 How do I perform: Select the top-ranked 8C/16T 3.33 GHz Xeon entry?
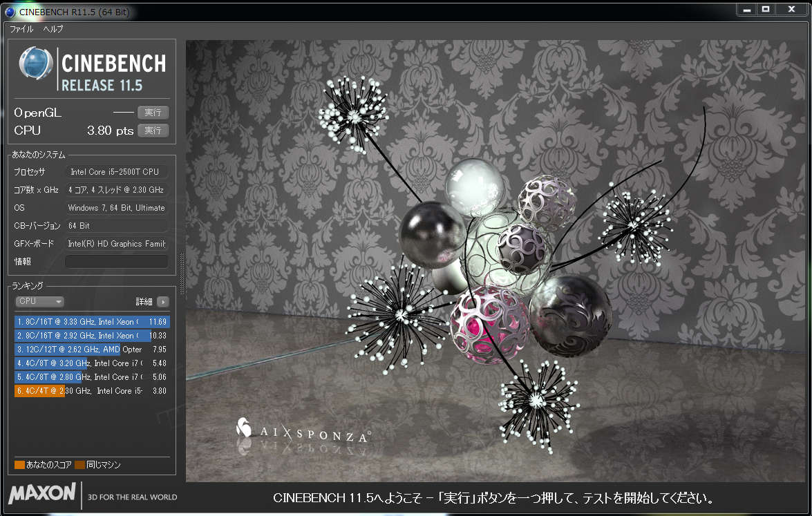pos(91,322)
